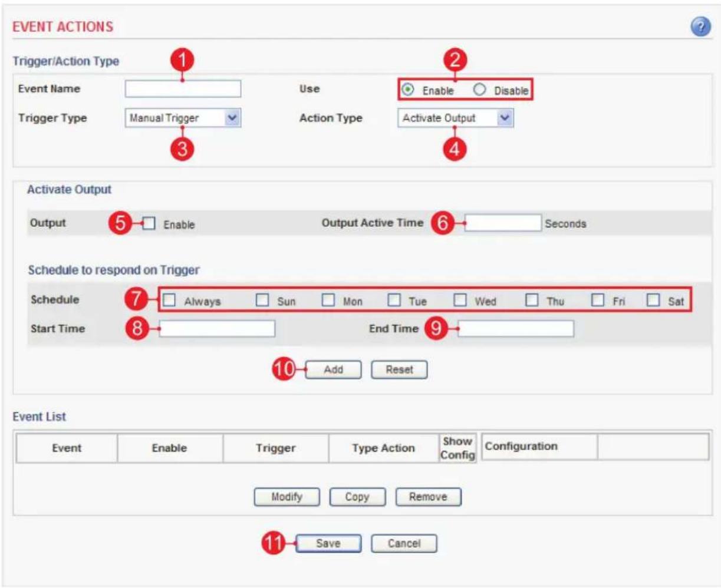Click the Remove button under Event List
The width and height of the screenshot is (721, 588).
click(x=428, y=497)
